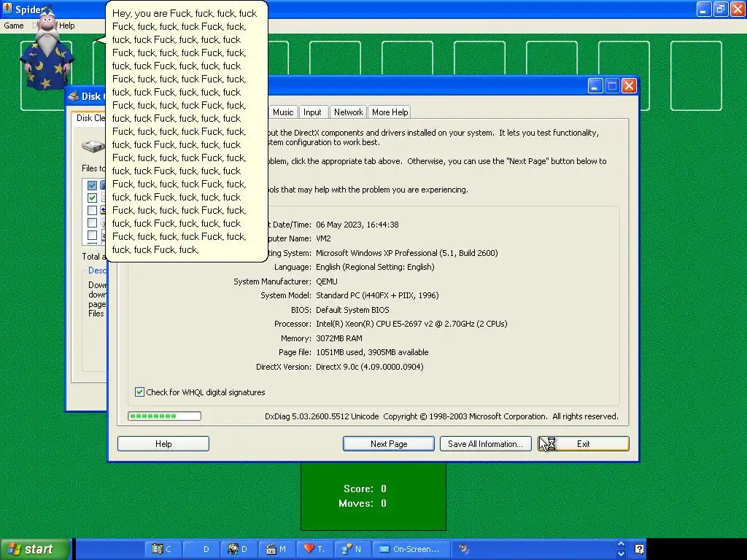Switch to the Music tab
The image size is (747, 560).
pos(283,112)
